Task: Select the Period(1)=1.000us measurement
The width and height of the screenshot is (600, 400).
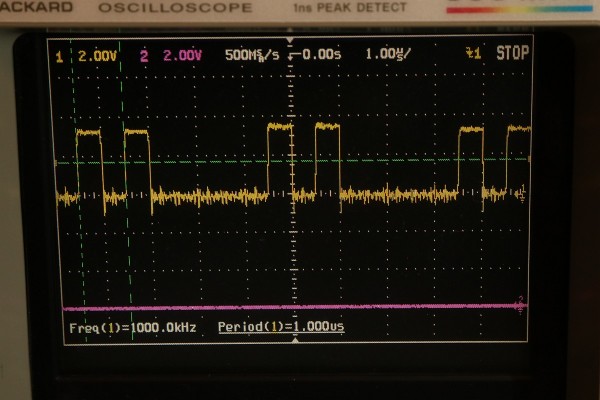Action: tap(283, 328)
